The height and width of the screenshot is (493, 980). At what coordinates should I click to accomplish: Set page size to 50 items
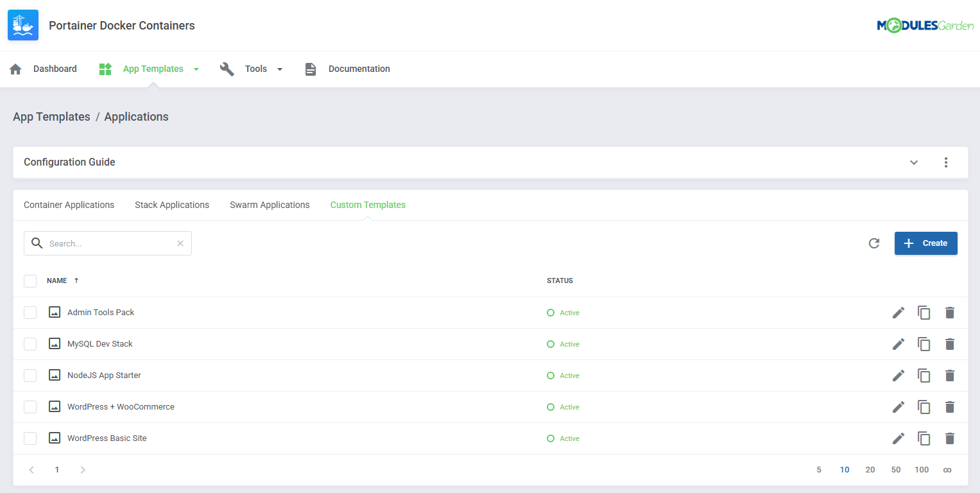pyautogui.click(x=896, y=469)
